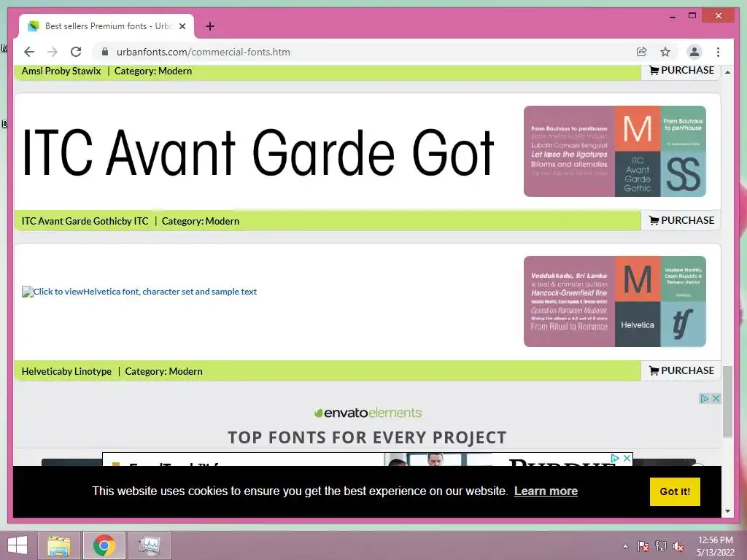Purchase the Helvetica font
747x560 pixels.
point(682,370)
